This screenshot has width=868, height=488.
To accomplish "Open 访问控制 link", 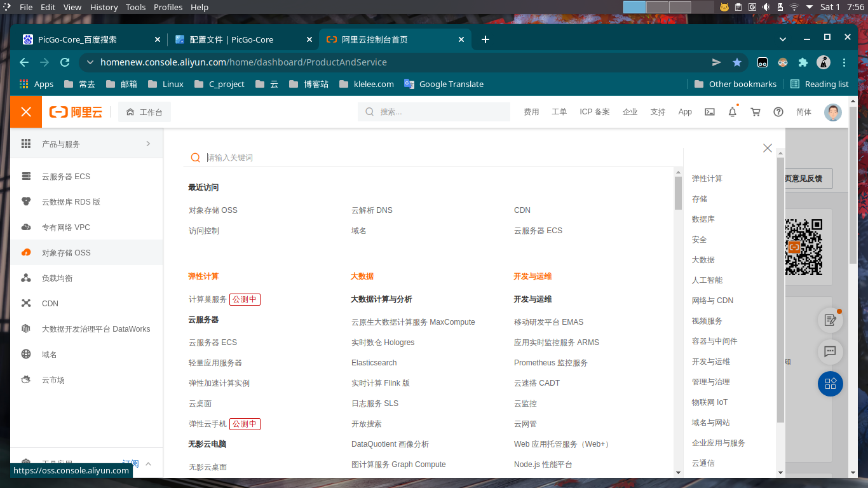I will click(x=204, y=231).
